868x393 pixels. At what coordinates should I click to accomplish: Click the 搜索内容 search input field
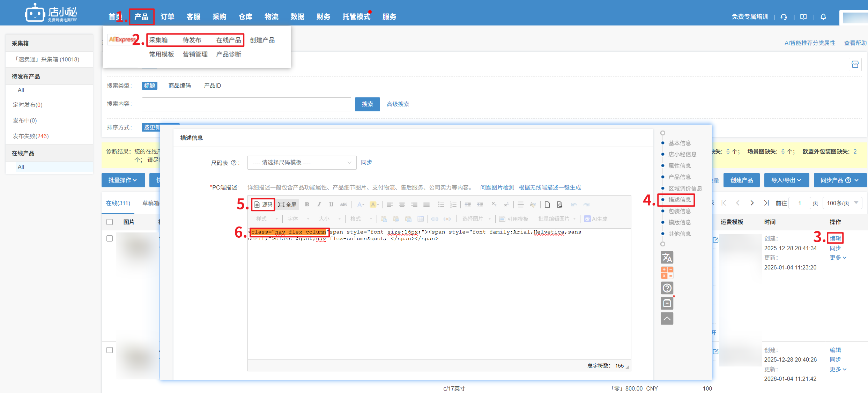pos(246,104)
